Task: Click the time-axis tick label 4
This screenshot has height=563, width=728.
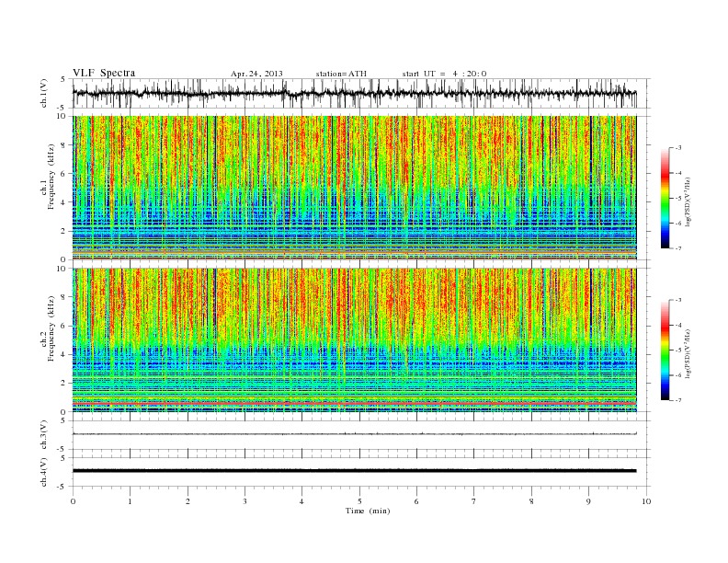Action: click(301, 501)
